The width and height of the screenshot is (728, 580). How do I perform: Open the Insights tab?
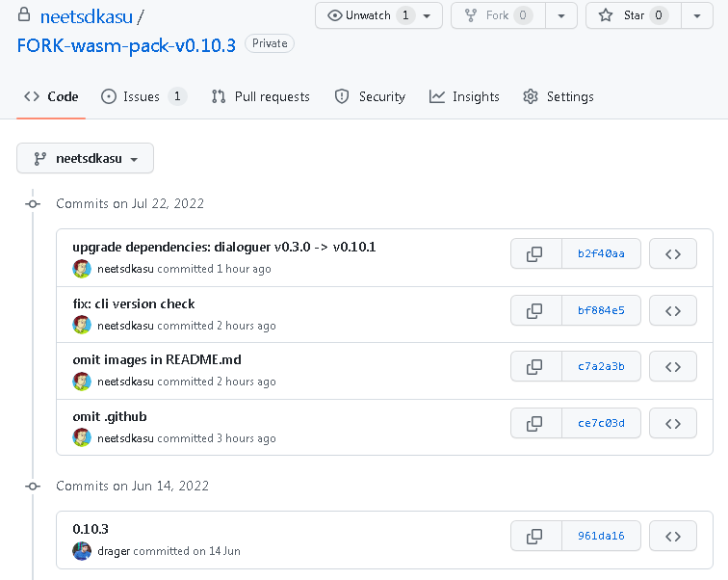(x=464, y=96)
